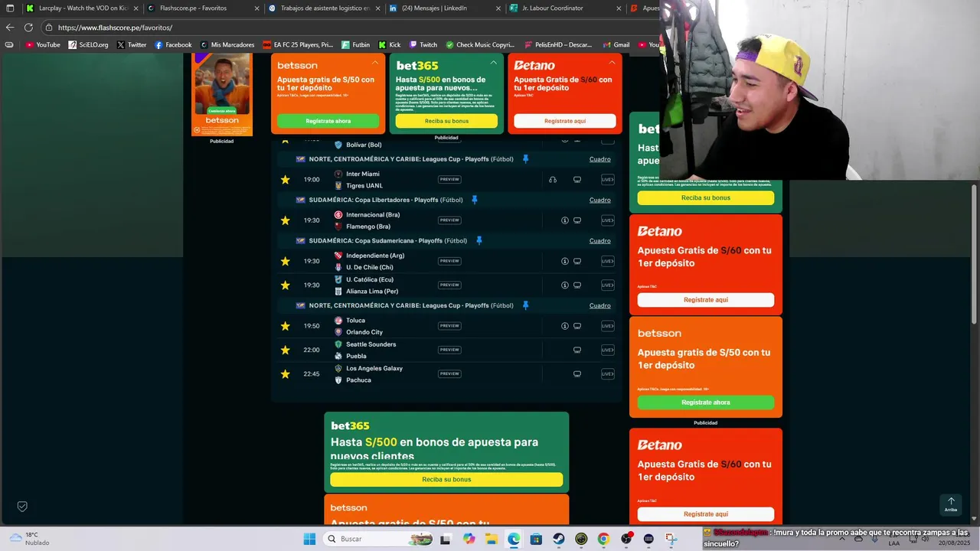This screenshot has width=980, height=551.
Task: Open LIVE icon for Inter Miami vs Tigres UANL
Action: point(607,180)
